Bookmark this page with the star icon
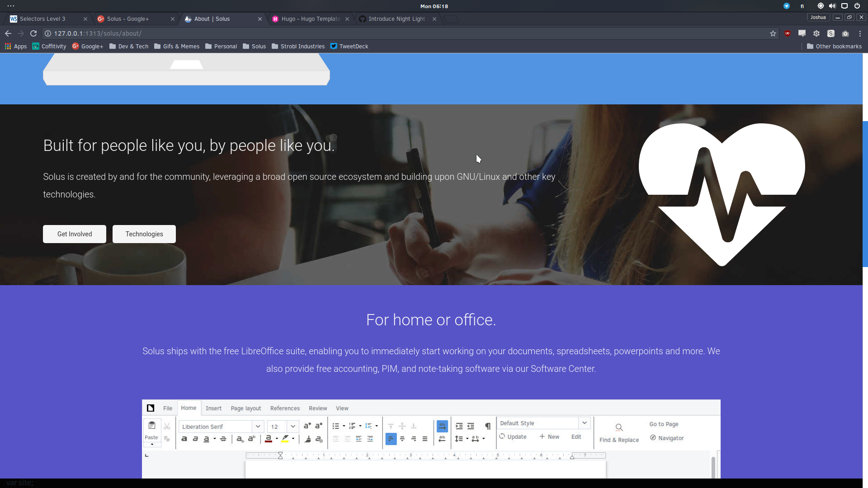 click(x=773, y=33)
